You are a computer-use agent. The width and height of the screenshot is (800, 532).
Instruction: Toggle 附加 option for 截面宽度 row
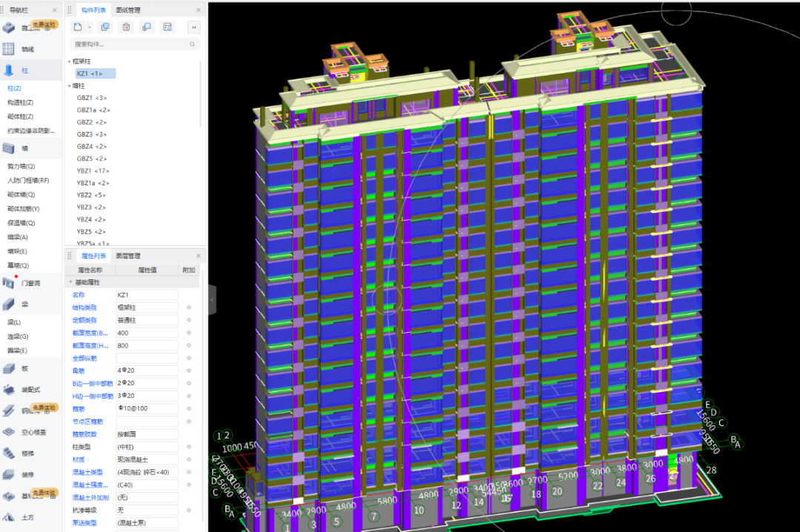point(189,333)
